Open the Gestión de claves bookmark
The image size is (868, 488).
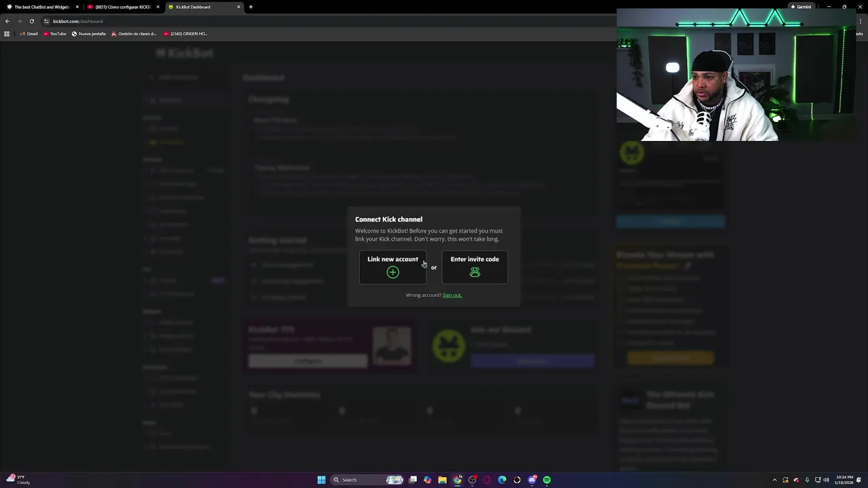(x=133, y=33)
